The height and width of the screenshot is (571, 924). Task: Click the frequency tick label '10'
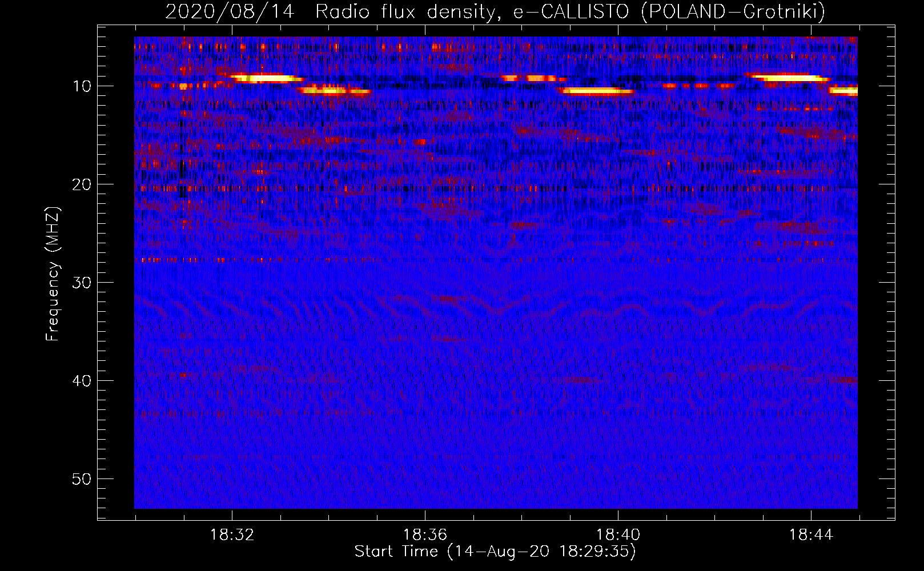[82, 86]
